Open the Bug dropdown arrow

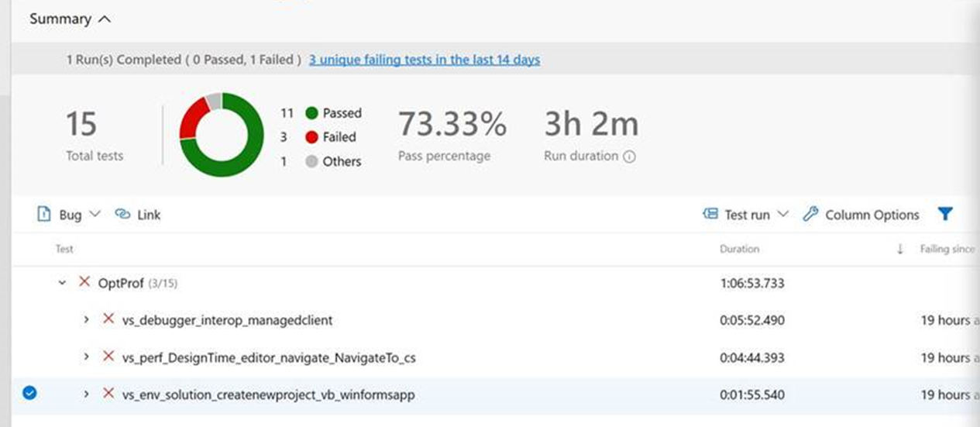pyautogui.click(x=95, y=215)
